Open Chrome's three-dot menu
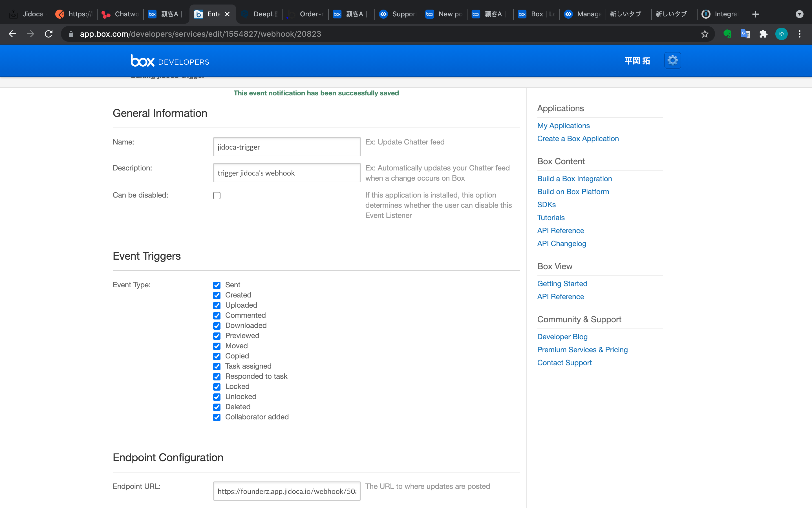The height and width of the screenshot is (508, 812). pyautogui.click(x=800, y=34)
